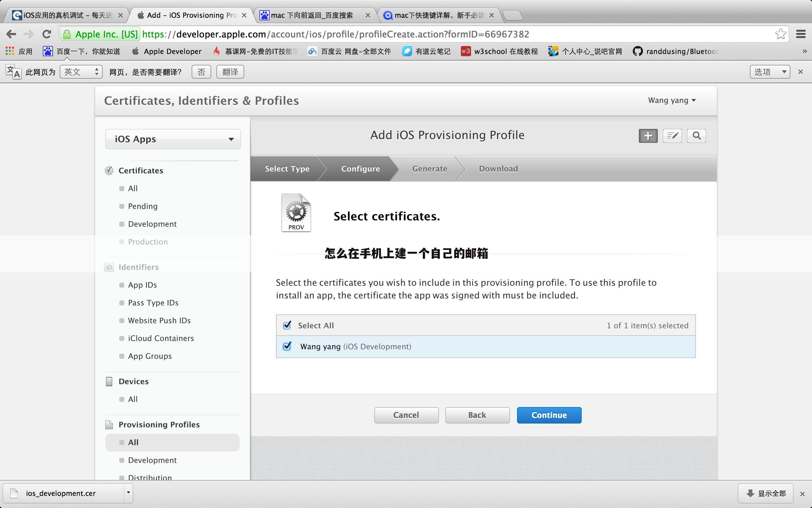
Task: Open the 百度一下 bookmark
Action: pyautogui.click(x=81, y=51)
